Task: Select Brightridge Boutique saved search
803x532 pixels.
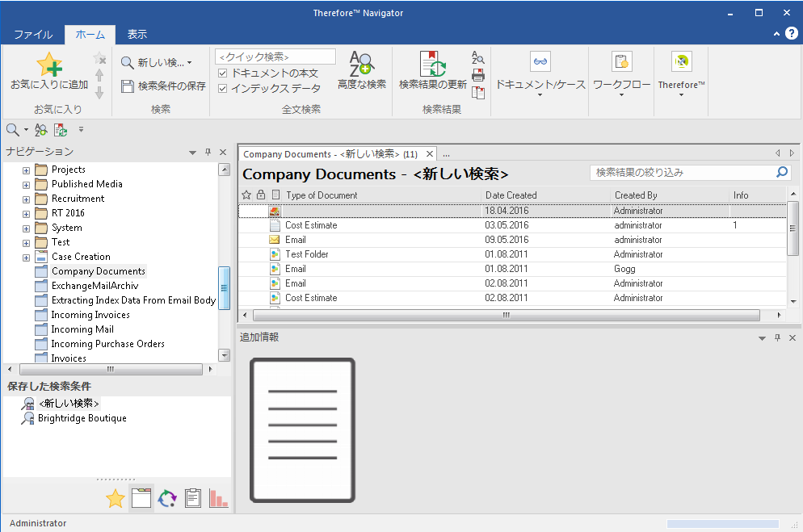Action: point(82,418)
